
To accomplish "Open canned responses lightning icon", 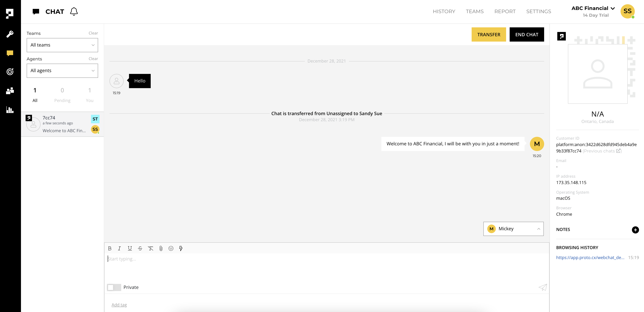I will (x=181, y=248).
